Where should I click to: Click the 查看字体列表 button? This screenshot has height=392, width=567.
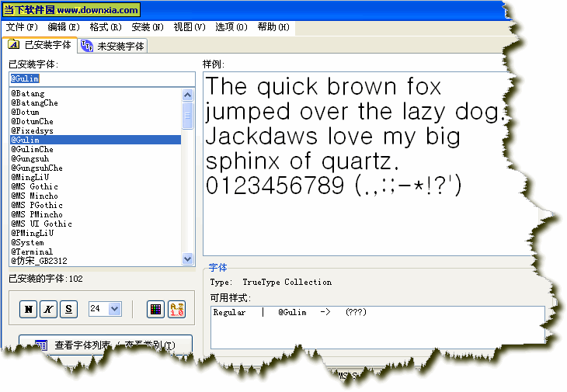tap(106, 345)
